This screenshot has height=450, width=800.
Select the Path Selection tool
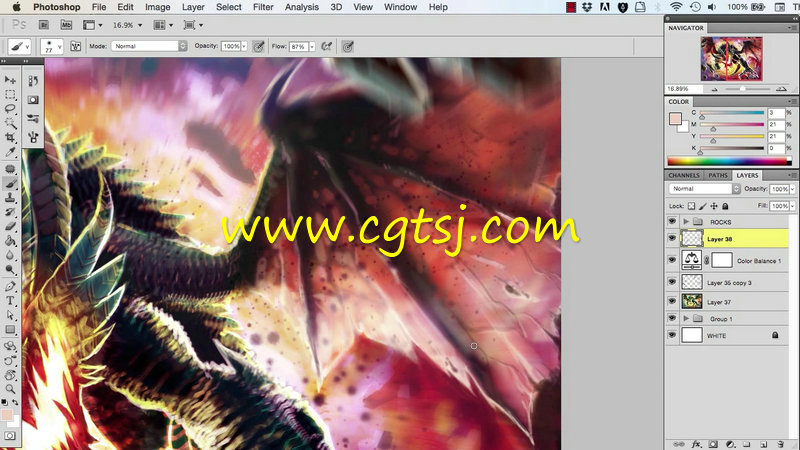pos(10,315)
